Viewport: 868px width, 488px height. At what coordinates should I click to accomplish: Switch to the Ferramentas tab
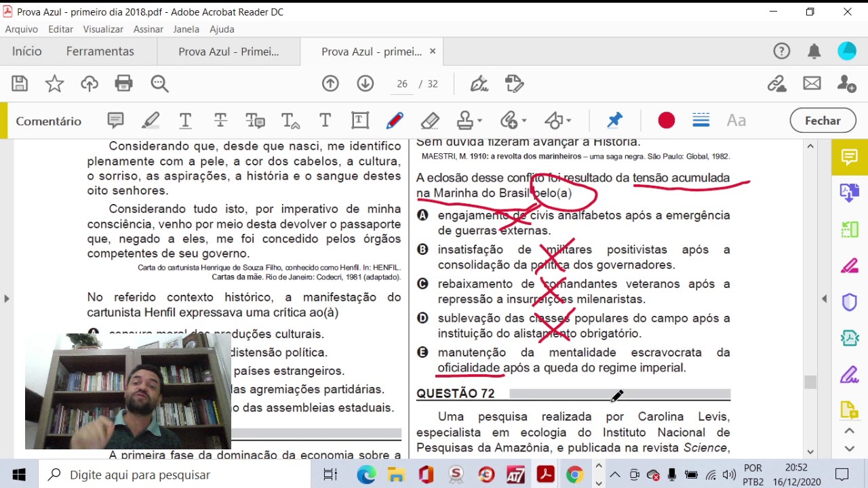[x=100, y=52]
